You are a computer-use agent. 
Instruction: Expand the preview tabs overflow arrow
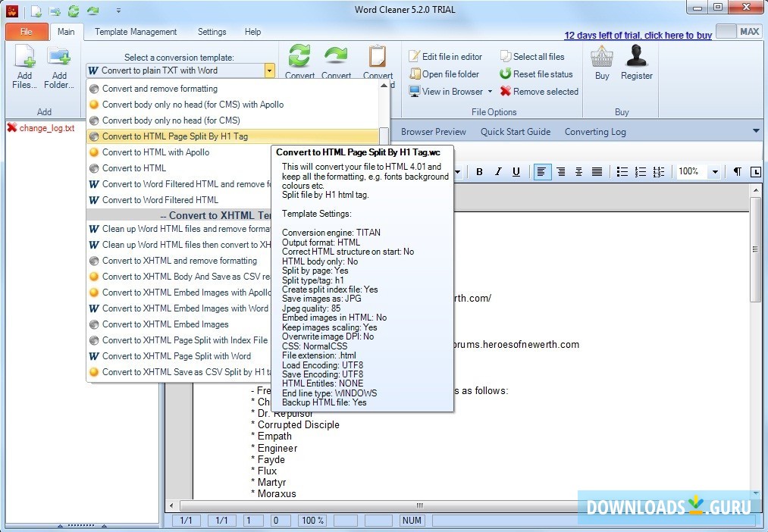tap(757, 130)
